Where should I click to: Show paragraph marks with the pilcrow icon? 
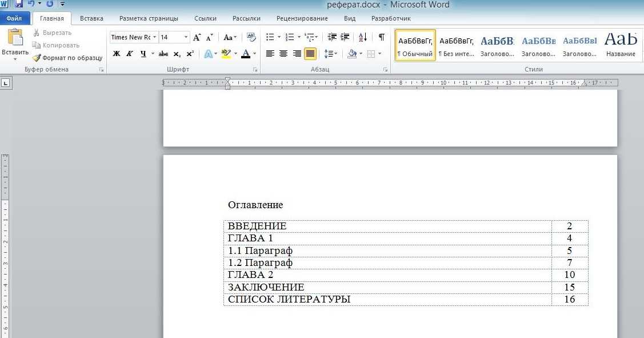pyautogui.click(x=381, y=37)
